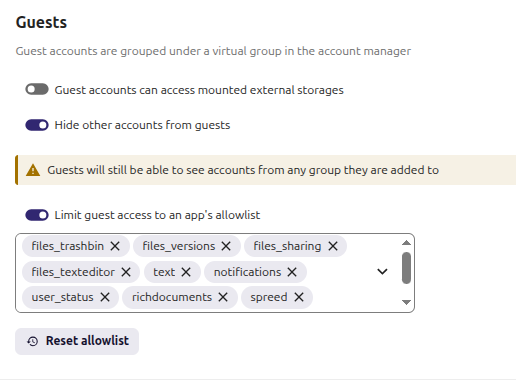This screenshot has width=516, height=386.
Task: Toggle Limit guest access to app's allowlist
Action: tap(37, 215)
